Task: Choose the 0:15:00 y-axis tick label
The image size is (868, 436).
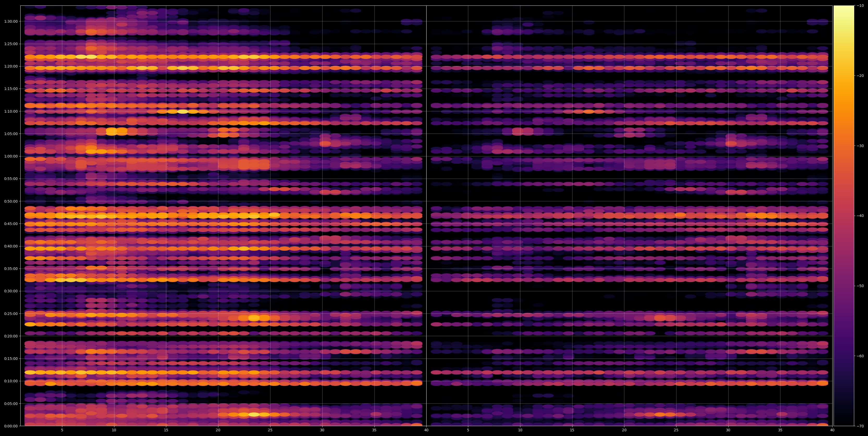Action: [x=11, y=359]
